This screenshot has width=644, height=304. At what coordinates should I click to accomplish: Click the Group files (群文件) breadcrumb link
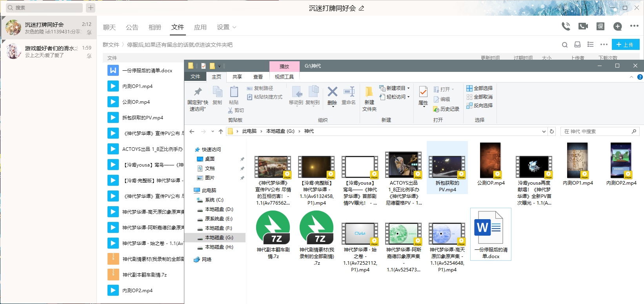pyautogui.click(x=111, y=45)
